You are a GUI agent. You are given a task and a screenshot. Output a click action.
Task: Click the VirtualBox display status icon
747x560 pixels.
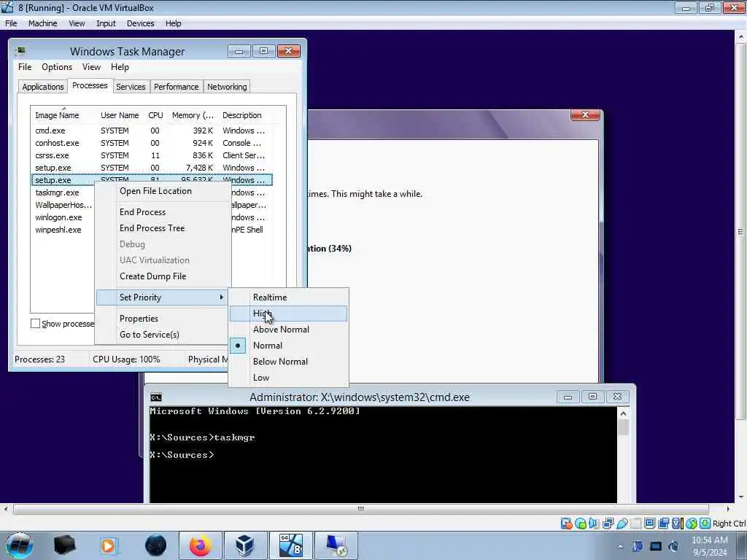point(649,524)
